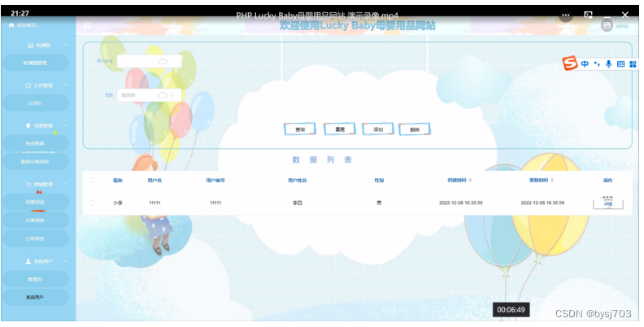Open the 后台首页 home icon link
The width and height of the screenshot is (644, 327).
click(x=11, y=25)
